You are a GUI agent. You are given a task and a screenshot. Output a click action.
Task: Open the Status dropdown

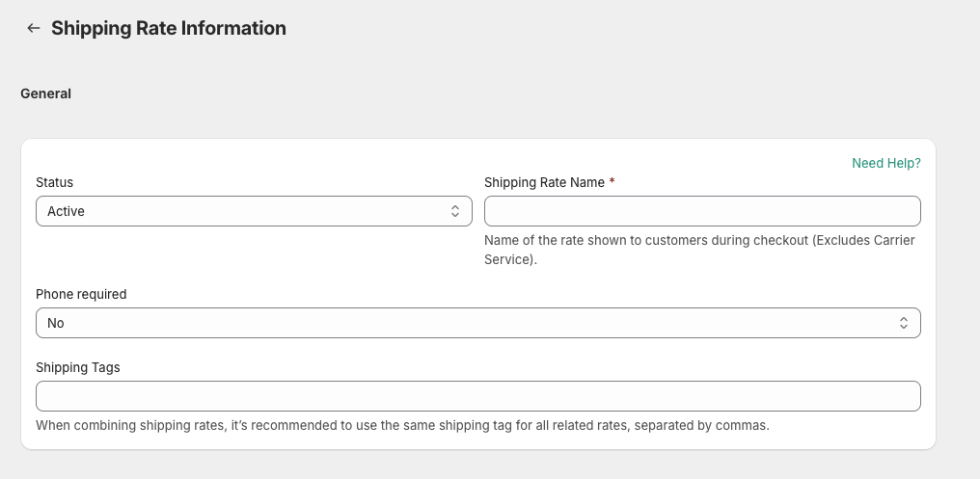[254, 211]
